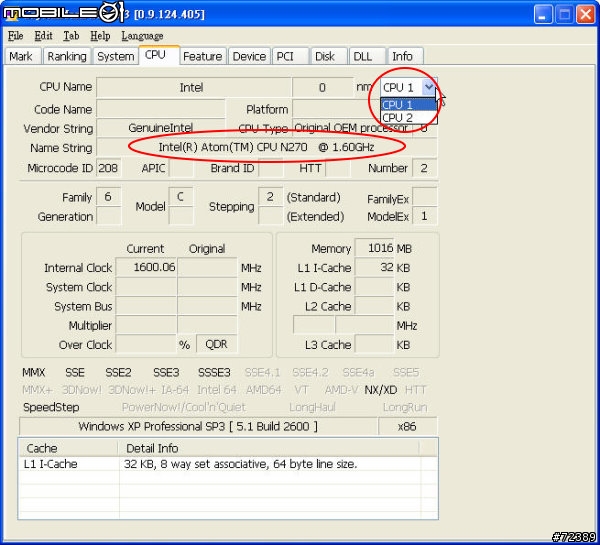Choose CPU 1 in dropdown list

[408, 104]
